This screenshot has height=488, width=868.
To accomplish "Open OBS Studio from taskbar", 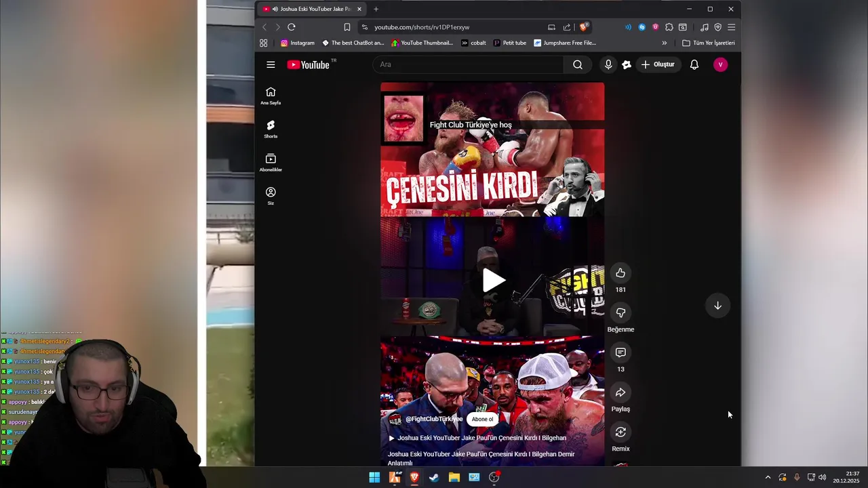I will coord(494,477).
